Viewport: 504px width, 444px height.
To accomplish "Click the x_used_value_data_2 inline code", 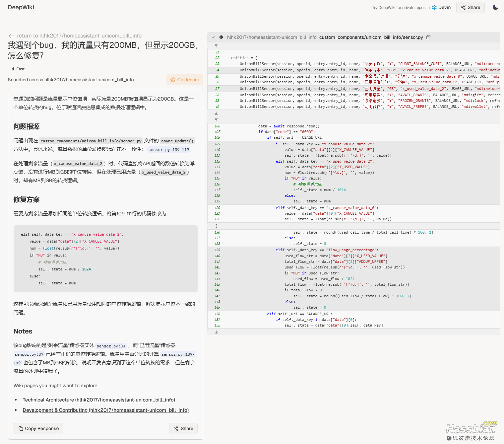I will (x=164, y=172).
